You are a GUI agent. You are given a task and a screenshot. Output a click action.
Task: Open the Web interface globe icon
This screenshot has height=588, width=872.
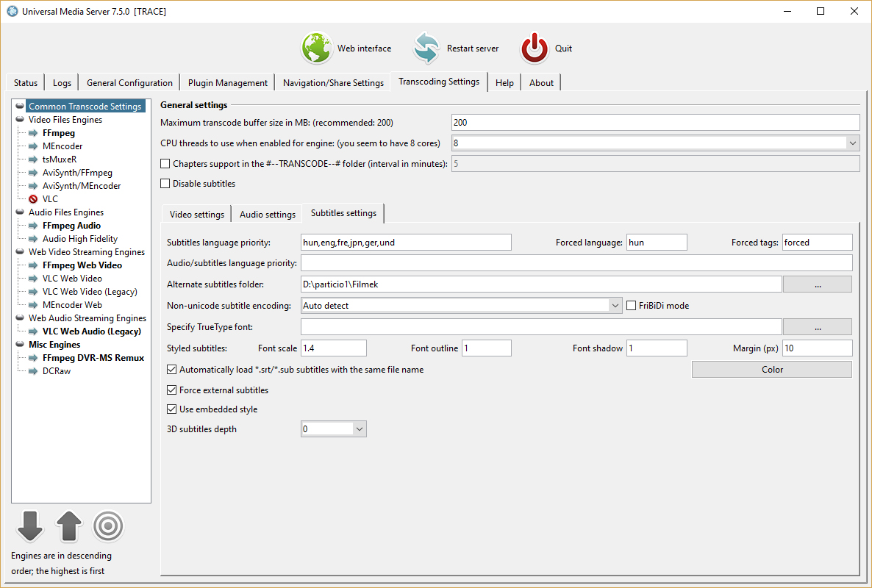(317, 48)
